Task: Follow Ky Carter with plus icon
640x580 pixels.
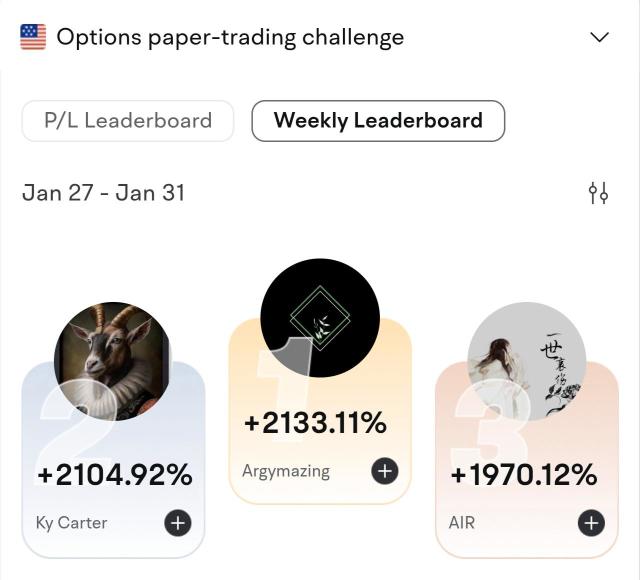Action: [178, 523]
